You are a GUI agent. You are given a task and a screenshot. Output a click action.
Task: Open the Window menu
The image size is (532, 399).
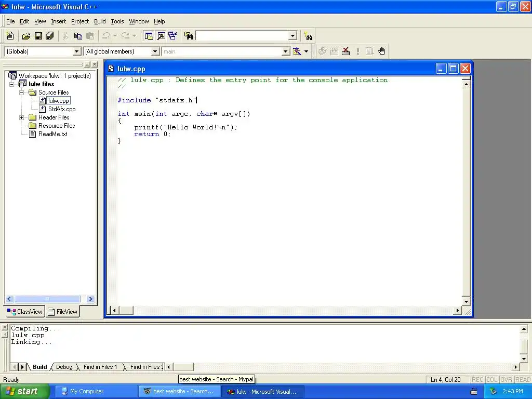pos(139,21)
